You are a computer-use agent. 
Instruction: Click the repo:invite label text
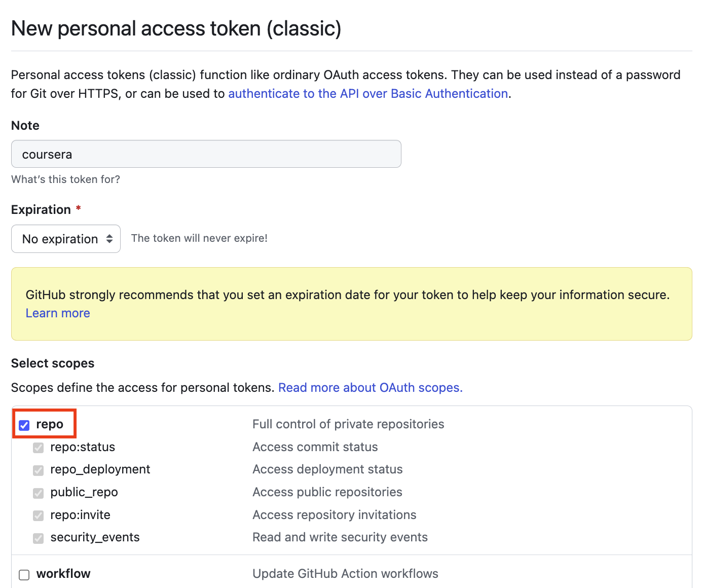pyautogui.click(x=80, y=515)
